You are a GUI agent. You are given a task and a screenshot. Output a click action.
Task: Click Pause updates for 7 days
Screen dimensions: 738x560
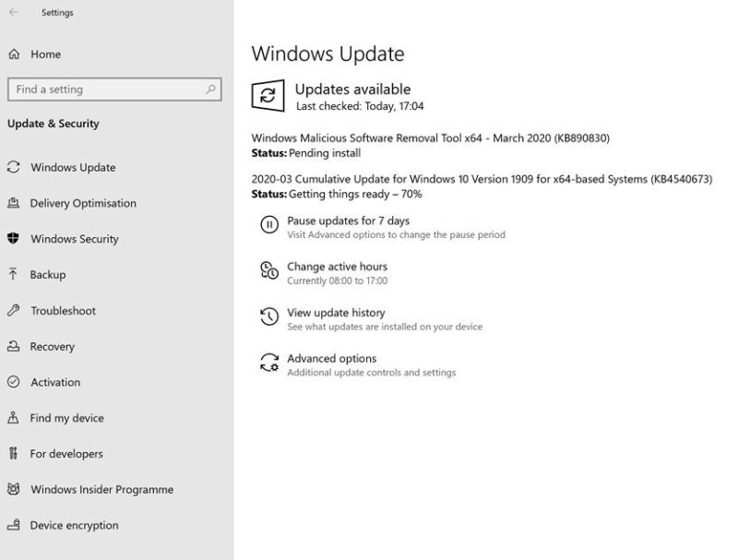(349, 220)
